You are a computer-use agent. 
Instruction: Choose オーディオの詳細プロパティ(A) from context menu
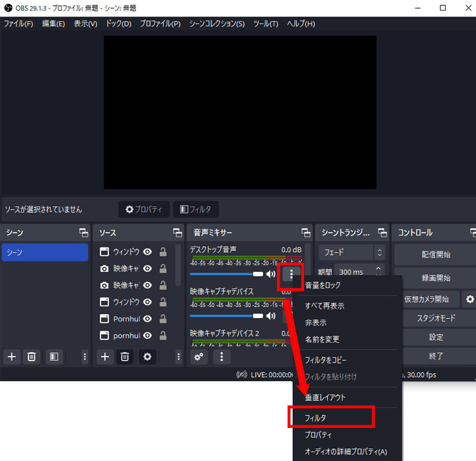tap(347, 452)
